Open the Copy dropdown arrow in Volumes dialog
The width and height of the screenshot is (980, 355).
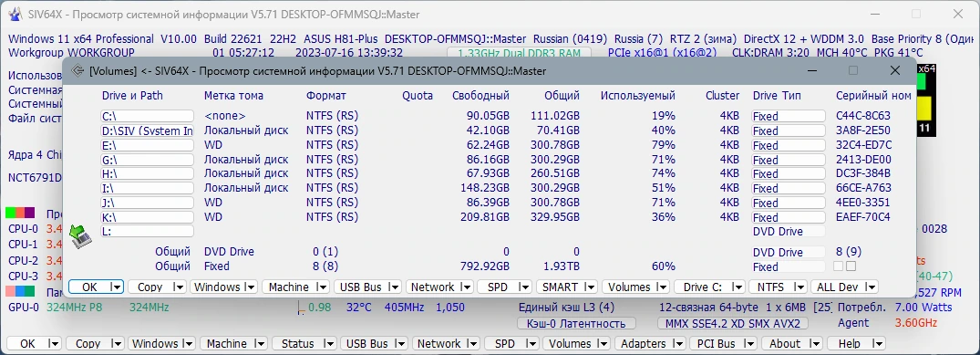click(x=180, y=287)
